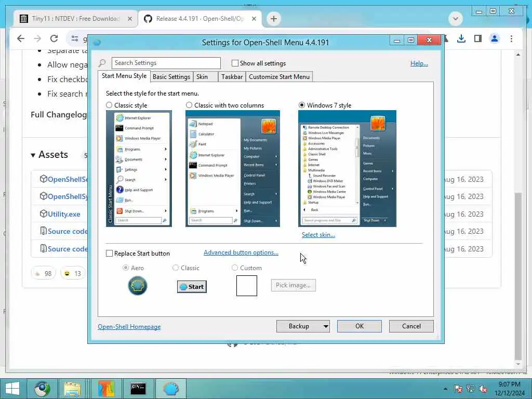Image resolution: width=532 pixels, height=399 pixels.
Task: Open File Explorer from the taskbar
Action: [72, 389]
